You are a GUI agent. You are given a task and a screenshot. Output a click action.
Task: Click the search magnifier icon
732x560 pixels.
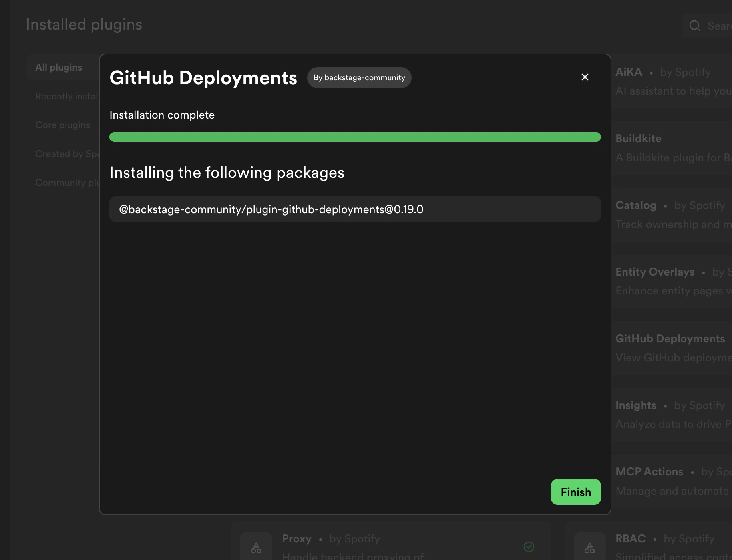click(695, 26)
